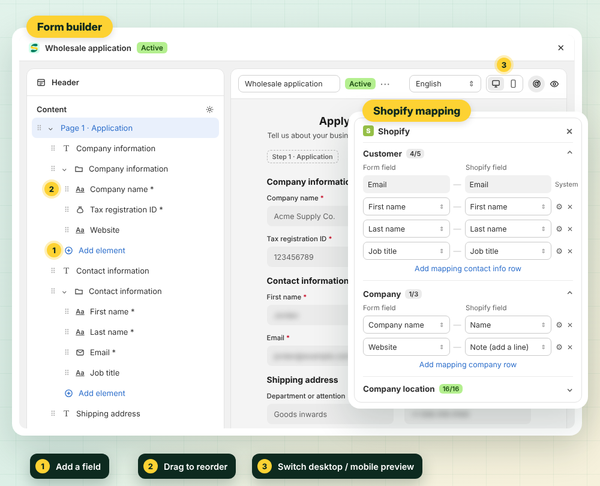Select Tax registration ID tree item
This screenshot has height=486, width=600.
pos(126,209)
